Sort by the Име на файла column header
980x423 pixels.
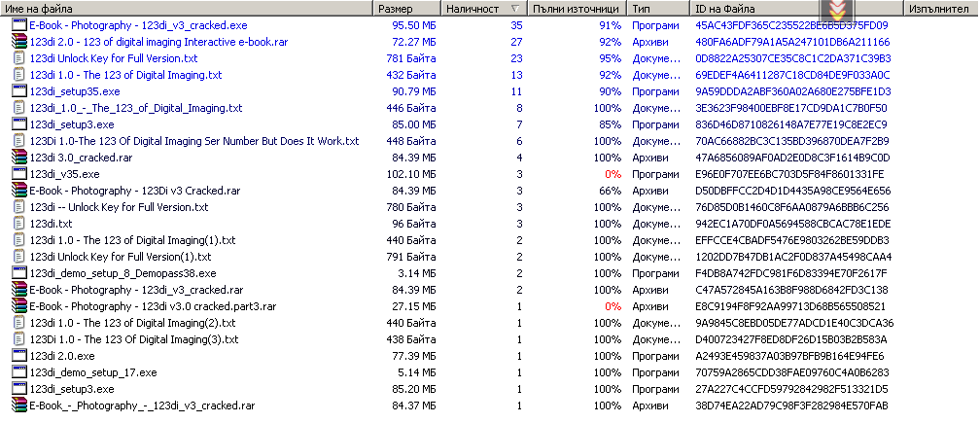[x=188, y=9]
